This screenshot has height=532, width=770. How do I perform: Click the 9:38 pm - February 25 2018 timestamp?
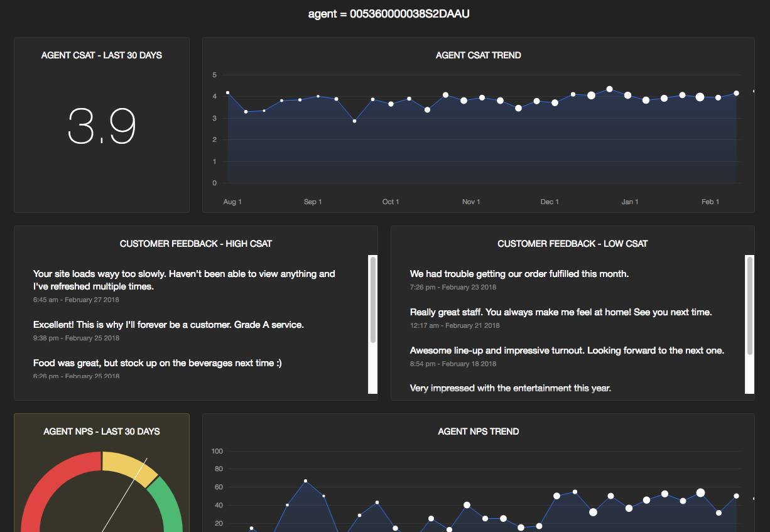pos(76,338)
